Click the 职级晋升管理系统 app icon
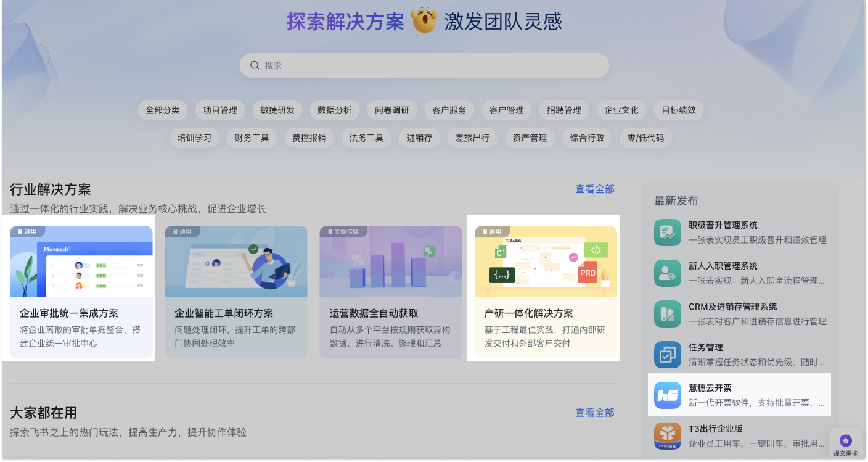This screenshot has height=462, width=868. [x=668, y=233]
